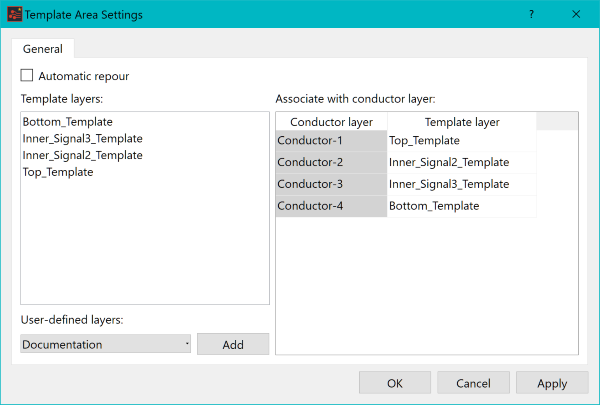Click the application icon in title bar
Screen dimensions: 600x405
[15, 14]
